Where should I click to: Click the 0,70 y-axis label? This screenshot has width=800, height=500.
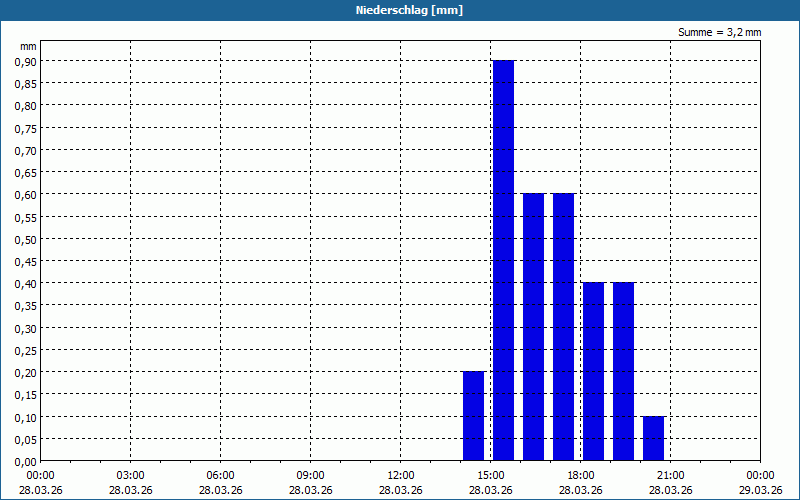[x=26, y=151]
